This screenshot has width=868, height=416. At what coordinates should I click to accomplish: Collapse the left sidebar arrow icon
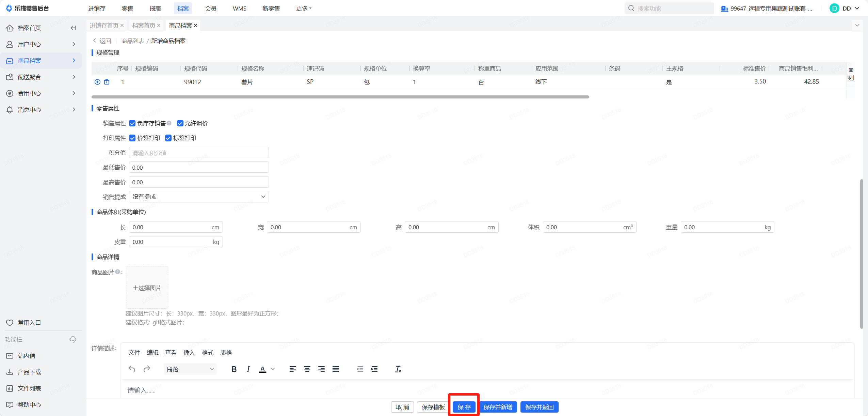[73, 28]
